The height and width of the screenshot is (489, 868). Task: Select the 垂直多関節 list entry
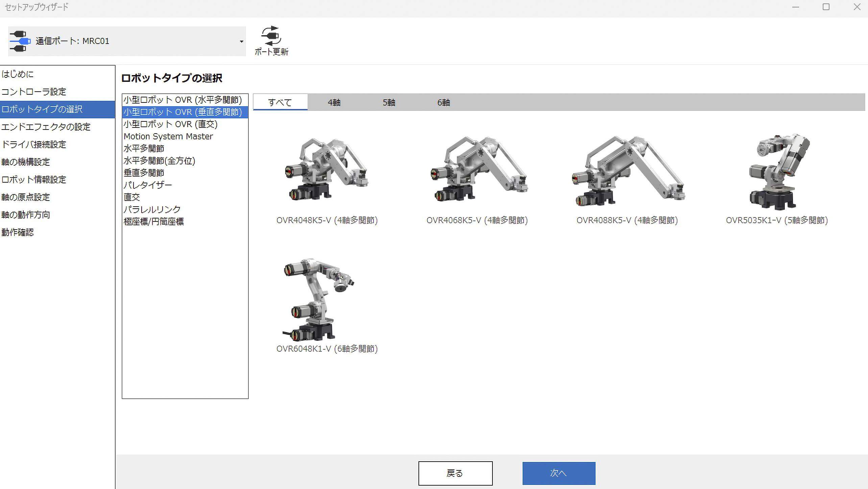(x=185, y=173)
